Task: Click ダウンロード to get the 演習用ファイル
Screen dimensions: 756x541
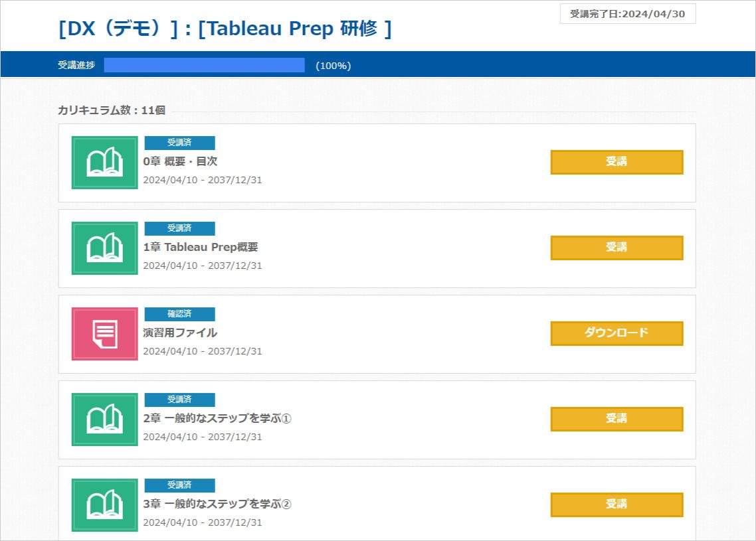Action: (616, 333)
